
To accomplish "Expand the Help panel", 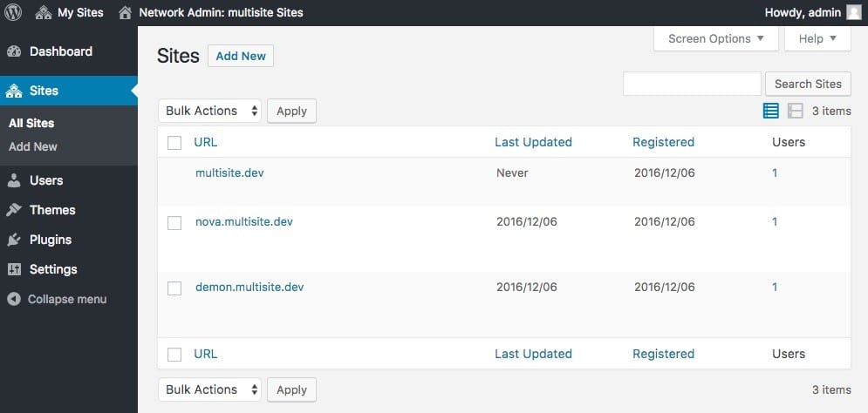I will (x=817, y=38).
